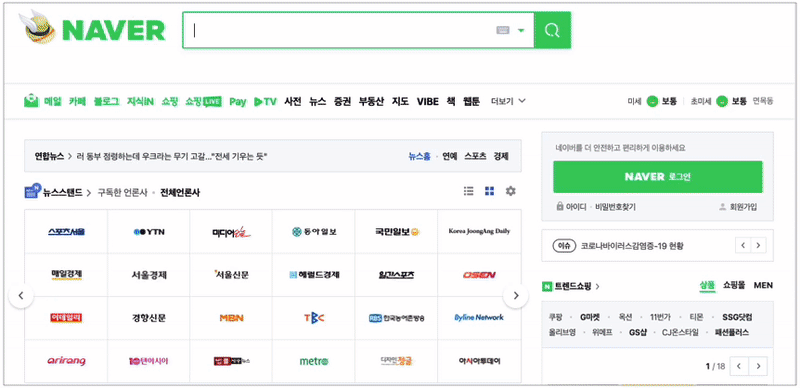The height and width of the screenshot is (388, 800).
Task: Switch to 전체언론사 tab
Action: click(180, 192)
